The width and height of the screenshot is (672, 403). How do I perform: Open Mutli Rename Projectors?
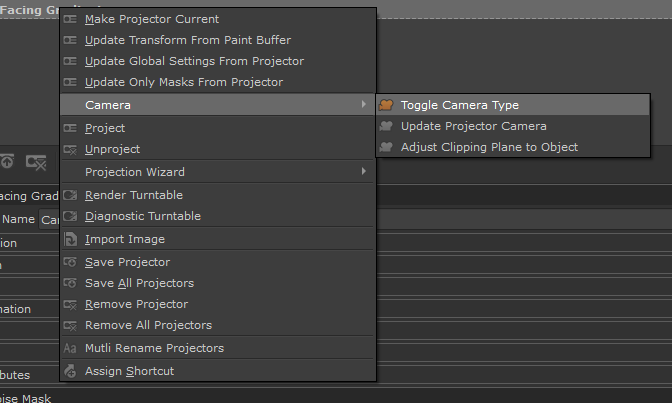tap(154, 348)
